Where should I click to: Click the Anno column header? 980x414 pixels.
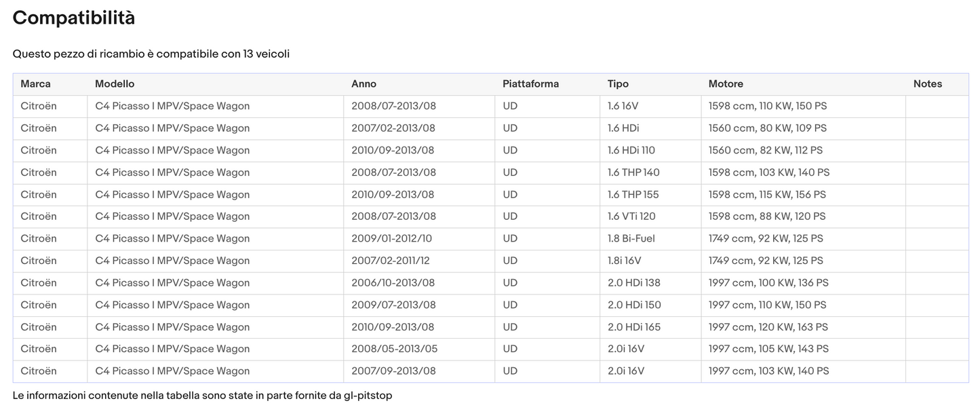tap(364, 84)
